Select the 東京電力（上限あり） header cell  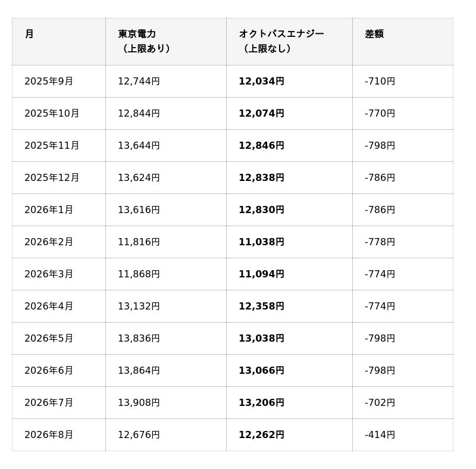(144, 41)
